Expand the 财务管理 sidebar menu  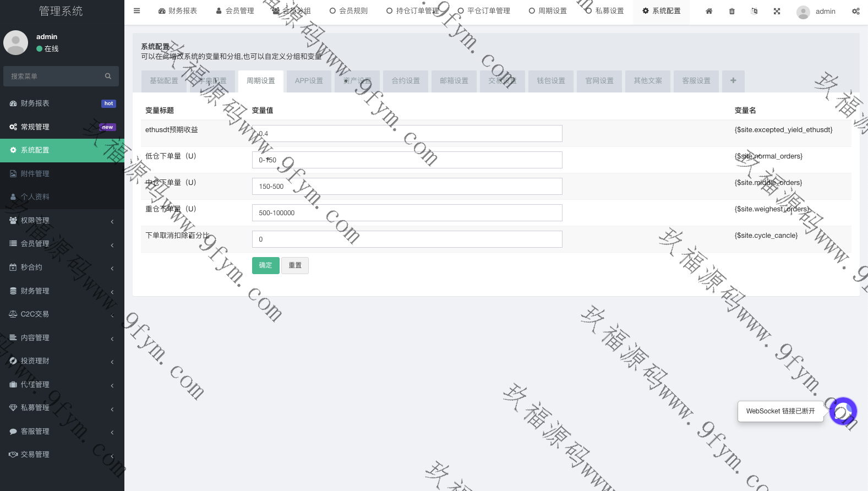[62, 291]
